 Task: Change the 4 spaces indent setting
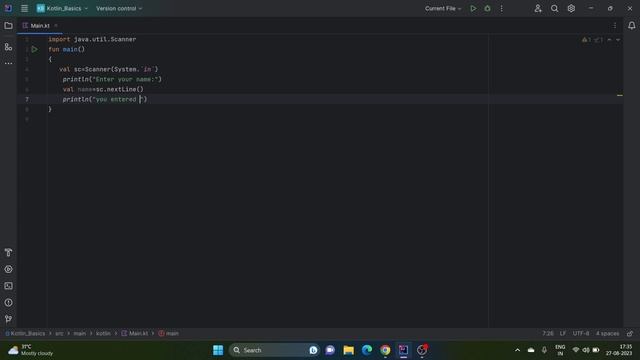[x=607, y=333]
